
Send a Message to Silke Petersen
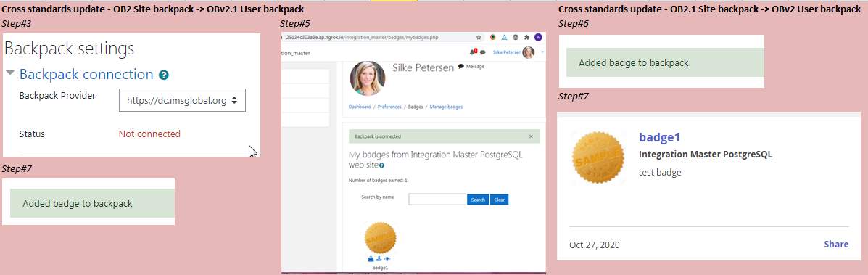471,67
